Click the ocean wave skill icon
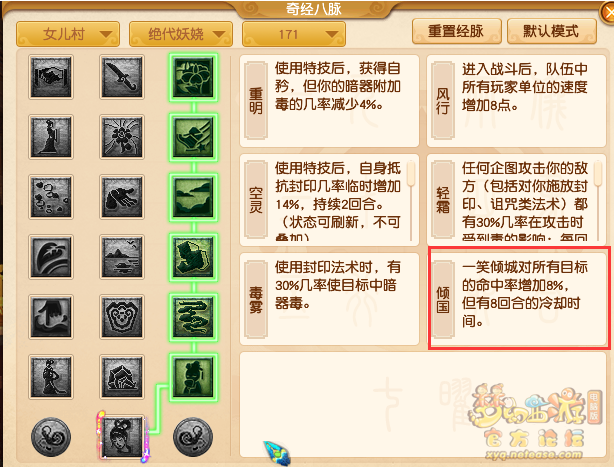The height and width of the screenshot is (467, 614). point(51,257)
